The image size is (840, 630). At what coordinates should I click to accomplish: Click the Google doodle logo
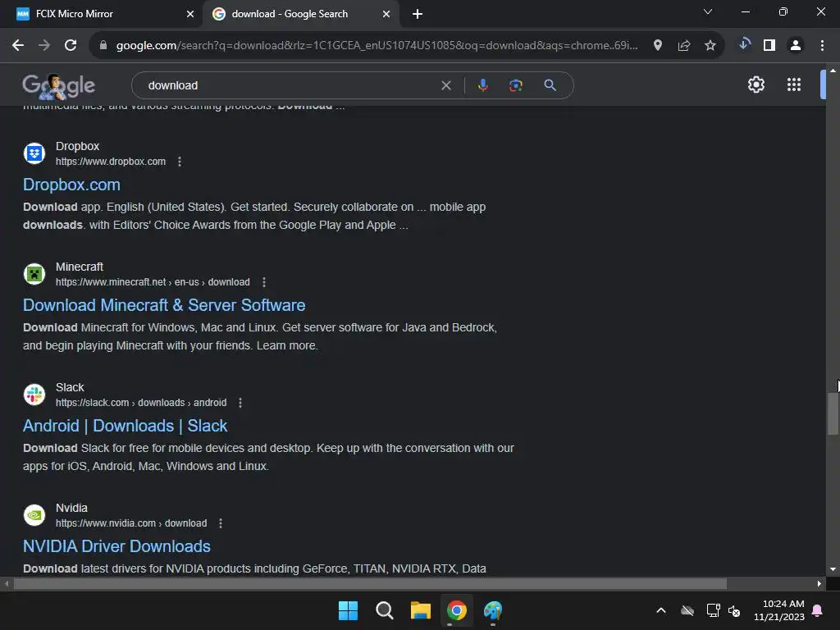(x=58, y=85)
